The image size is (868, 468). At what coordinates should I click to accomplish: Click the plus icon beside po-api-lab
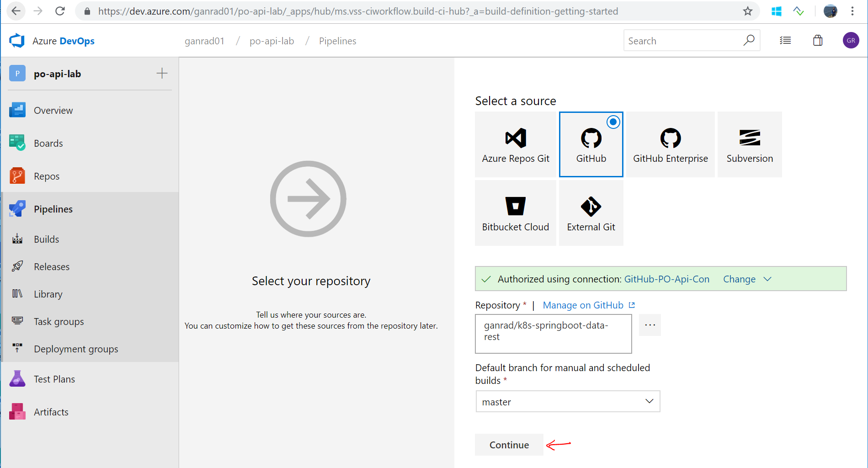point(162,73)
